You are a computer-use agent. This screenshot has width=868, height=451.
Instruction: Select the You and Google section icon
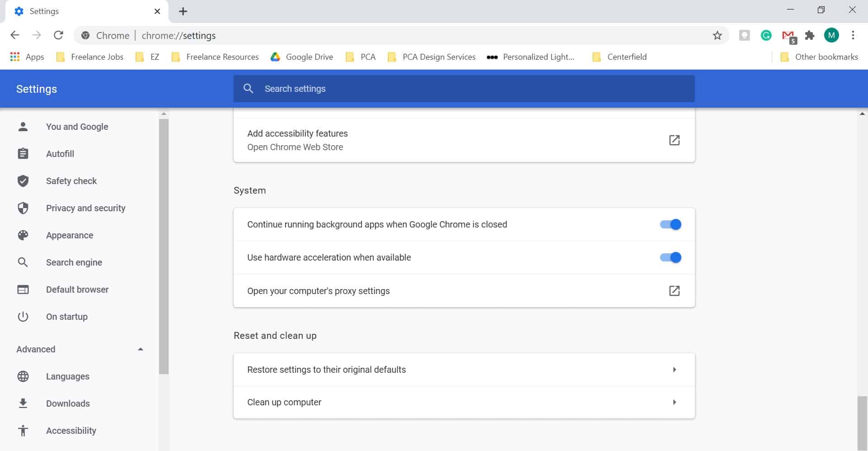click(x=23, y=127)
